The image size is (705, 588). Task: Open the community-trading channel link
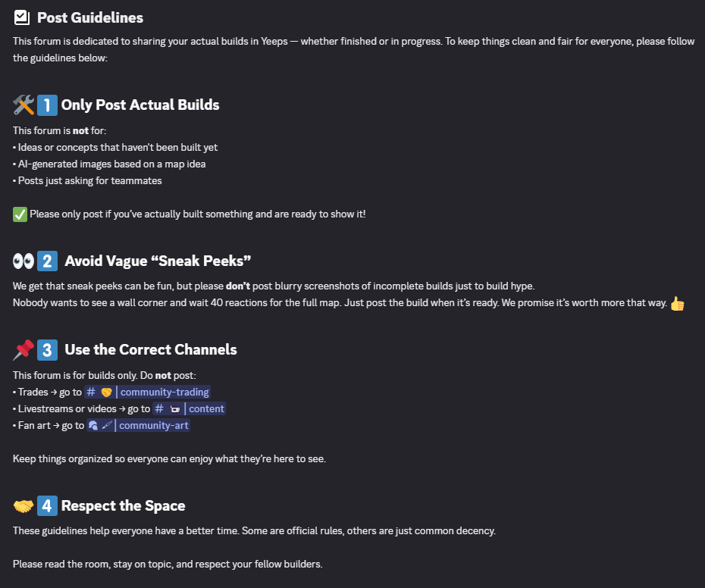tap(148, 392)
